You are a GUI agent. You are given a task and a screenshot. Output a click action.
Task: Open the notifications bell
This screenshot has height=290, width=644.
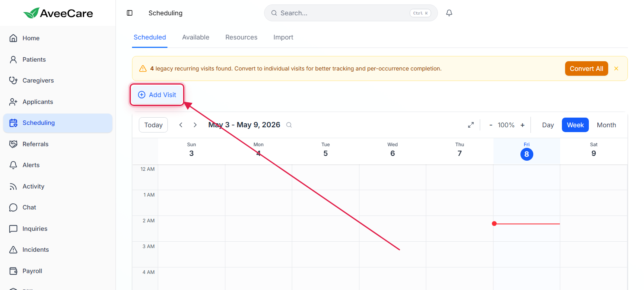(x=449, y=13)
